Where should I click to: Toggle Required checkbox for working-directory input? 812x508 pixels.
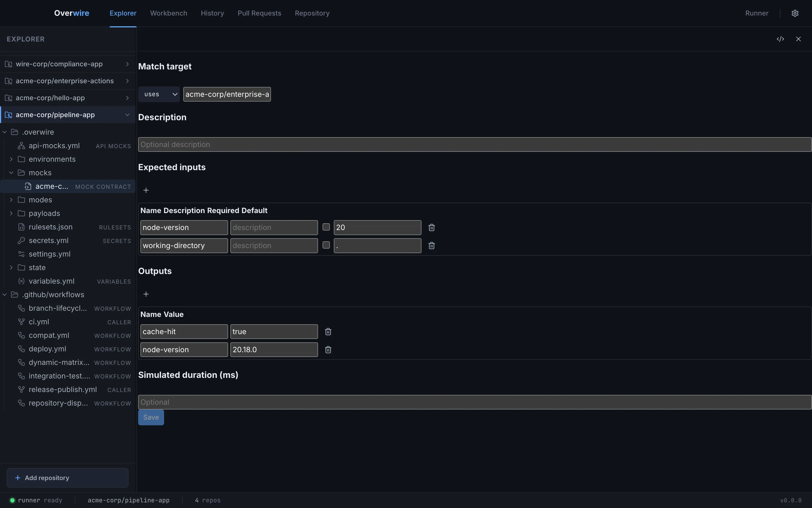[x=326, y=245]
